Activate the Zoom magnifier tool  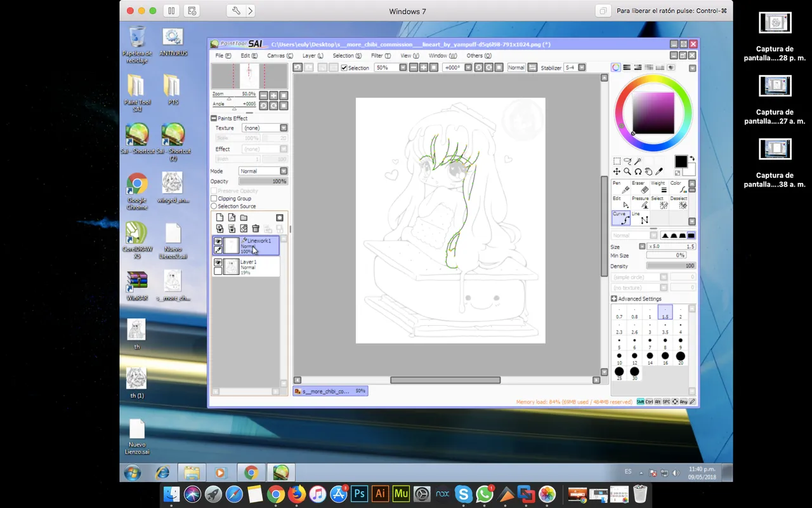point(627,171)
